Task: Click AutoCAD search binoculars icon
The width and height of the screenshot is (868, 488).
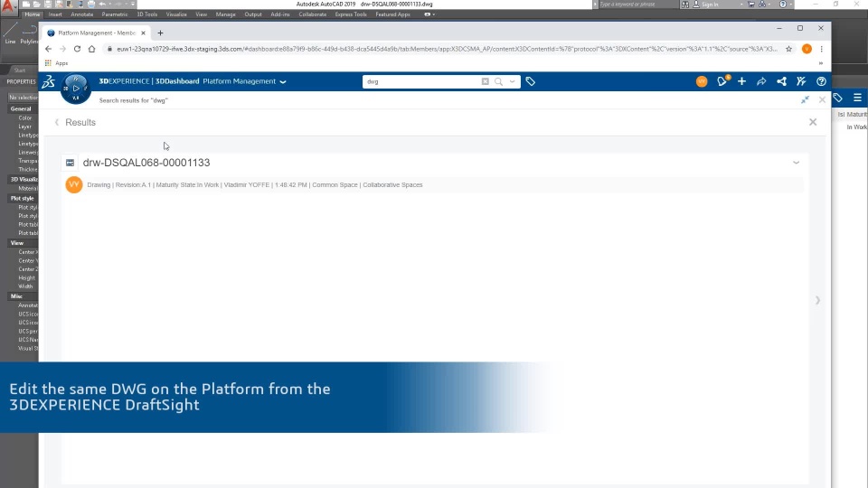Action: point(685,4)
